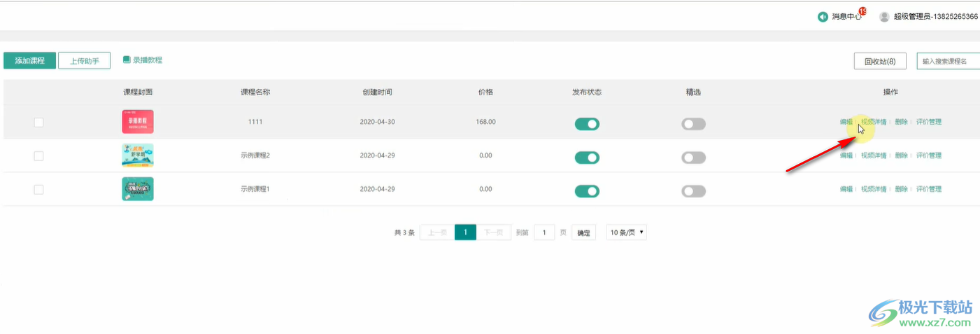Image resolution: width=980 pixels, height=334 pixels.
Task: Expand the 10条/页 page size dropdown
Action: click(626, 232)
